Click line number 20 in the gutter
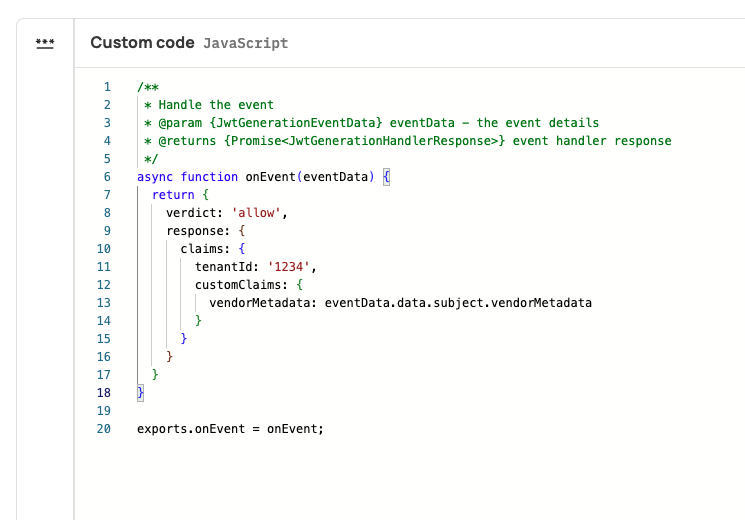 click(103, 429)
